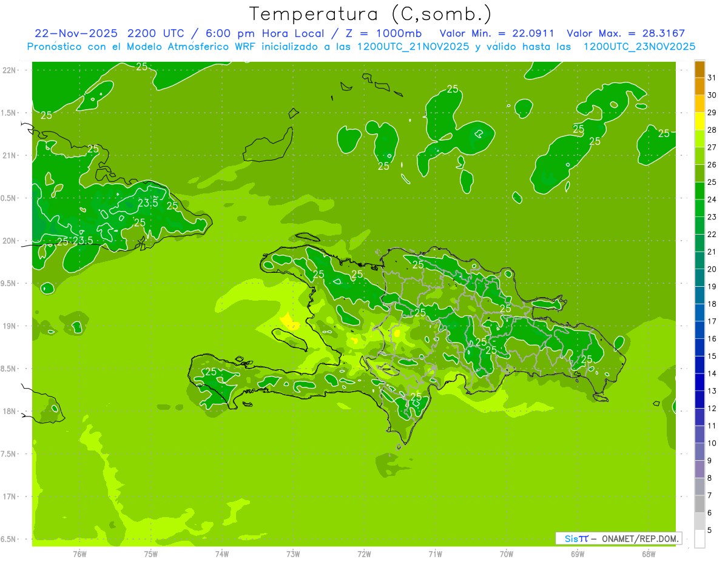Image resolution: width=728 pixels, height=562 pixels.
Task: Click the purple colorbar swatch between 9 and 10
Action: (x=699, y=452)
